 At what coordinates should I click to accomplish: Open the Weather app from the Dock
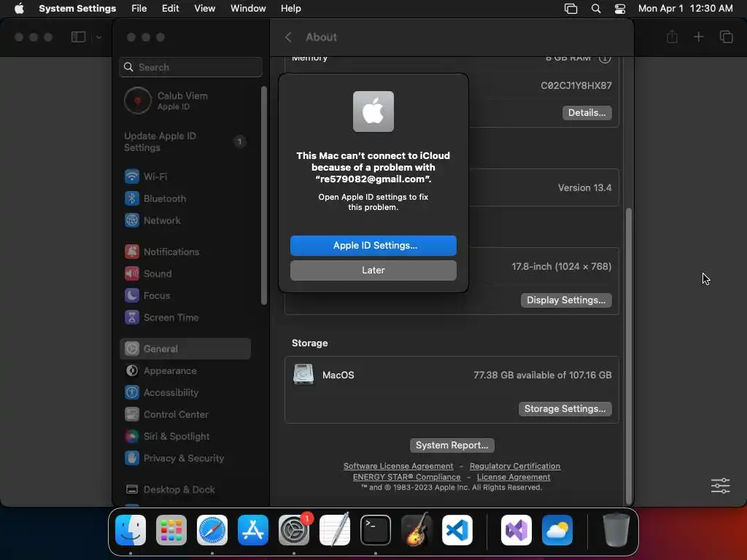(557, 530)
